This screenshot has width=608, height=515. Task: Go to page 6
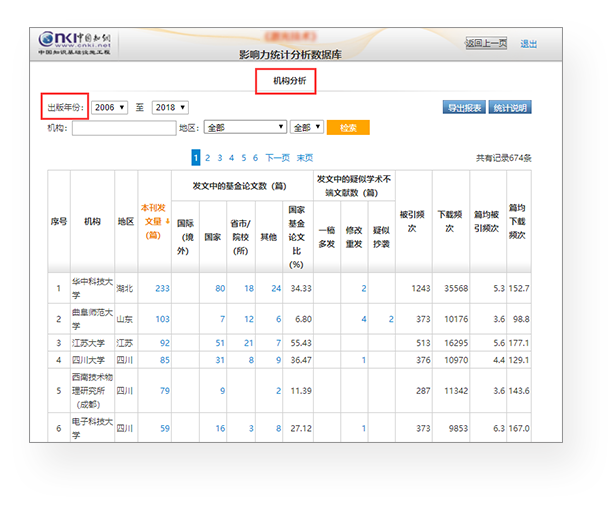click(255, 158)
